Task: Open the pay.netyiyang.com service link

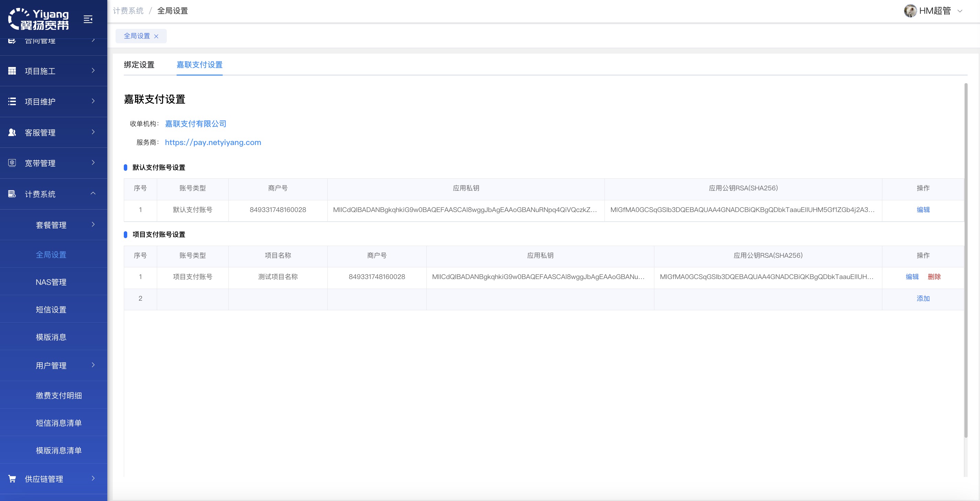Action: tap(213, 142)
